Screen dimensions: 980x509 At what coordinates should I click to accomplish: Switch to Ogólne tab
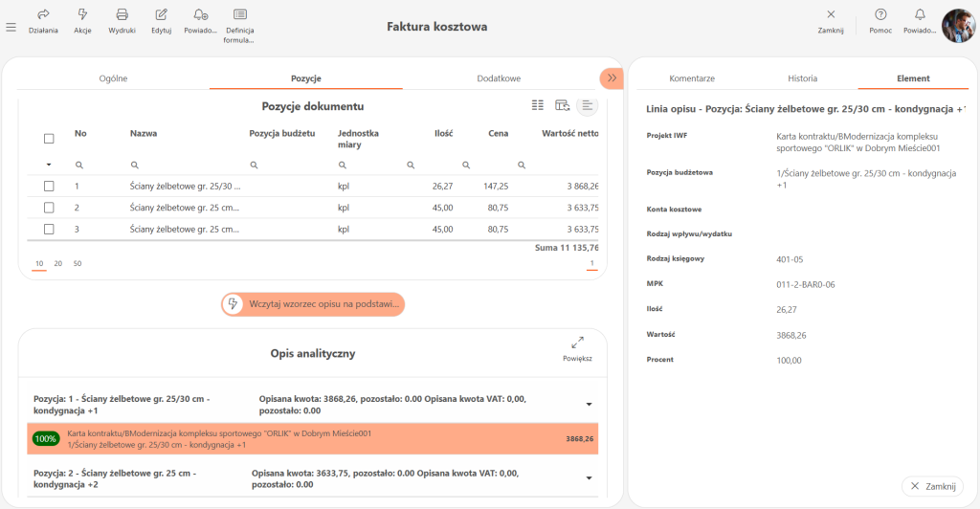coord(113,78)
